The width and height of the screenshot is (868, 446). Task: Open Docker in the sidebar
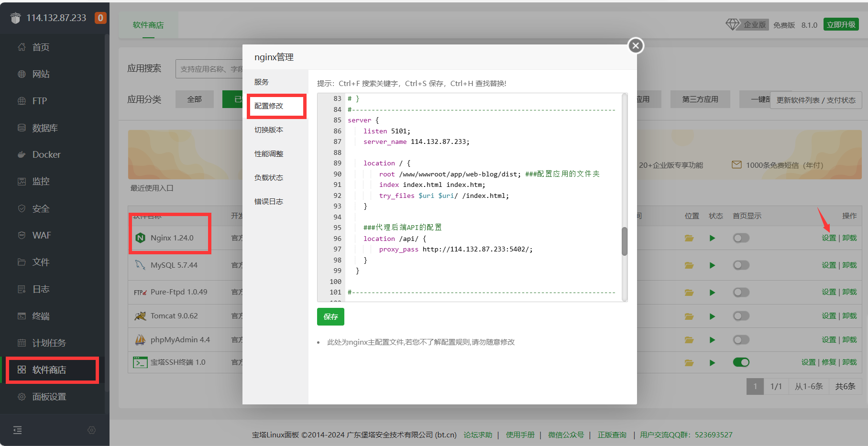[46, 155]
